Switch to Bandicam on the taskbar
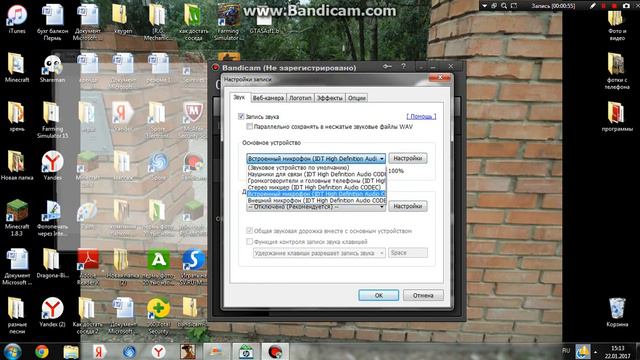The image size is (640, 360). coord(275,351)
